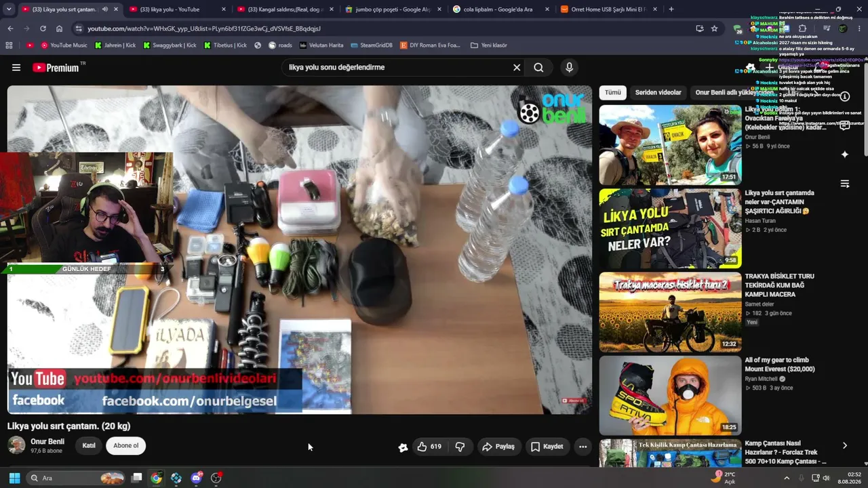
Task: Open the YouTube Music bookmark
Action: coord(64,45)
